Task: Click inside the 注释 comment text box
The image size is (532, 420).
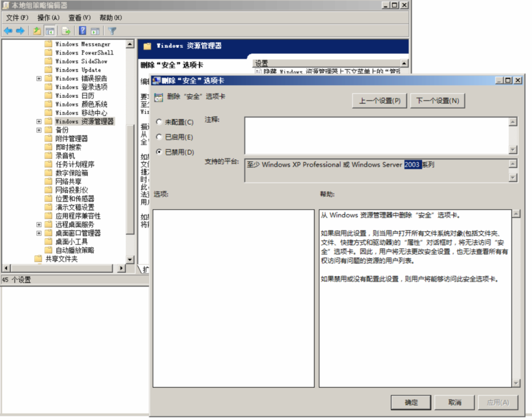Action: pos(376,136)
